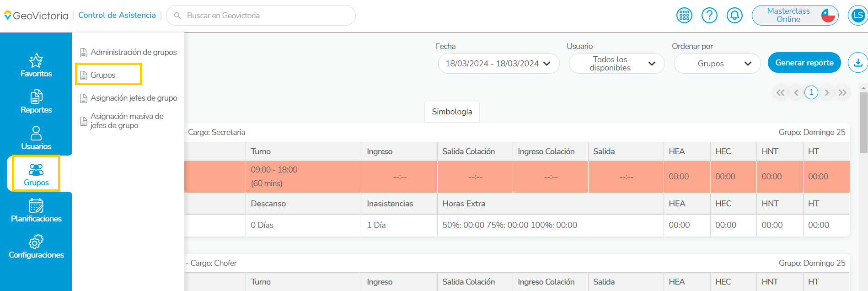Open Planificaciones in the sidebar

[x=36, y=210]
